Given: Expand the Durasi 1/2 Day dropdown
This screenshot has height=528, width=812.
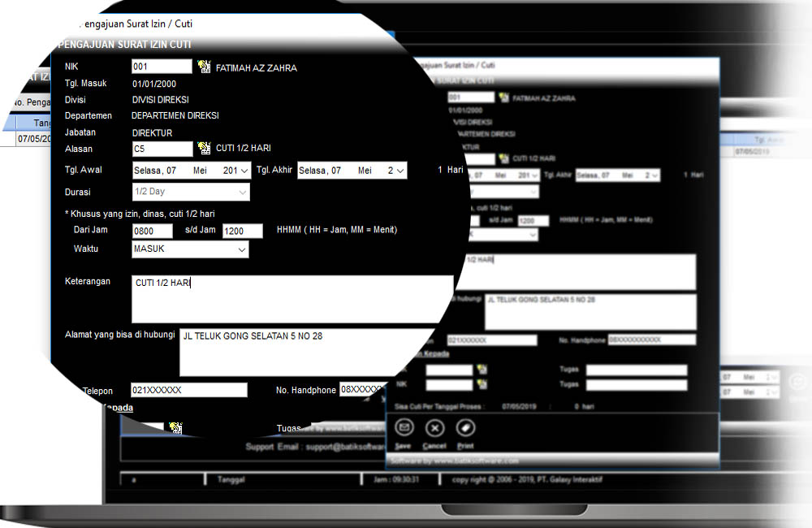Looking at the screenshot, I should click(x=242, y=193).
